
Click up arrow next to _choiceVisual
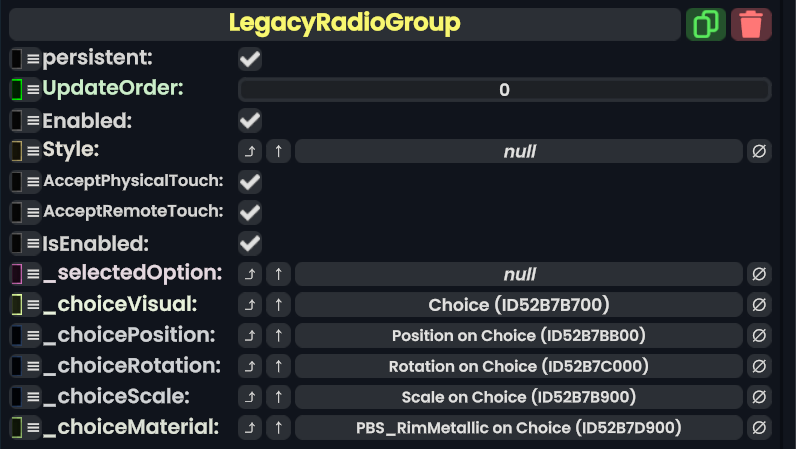tap(278, 305)
